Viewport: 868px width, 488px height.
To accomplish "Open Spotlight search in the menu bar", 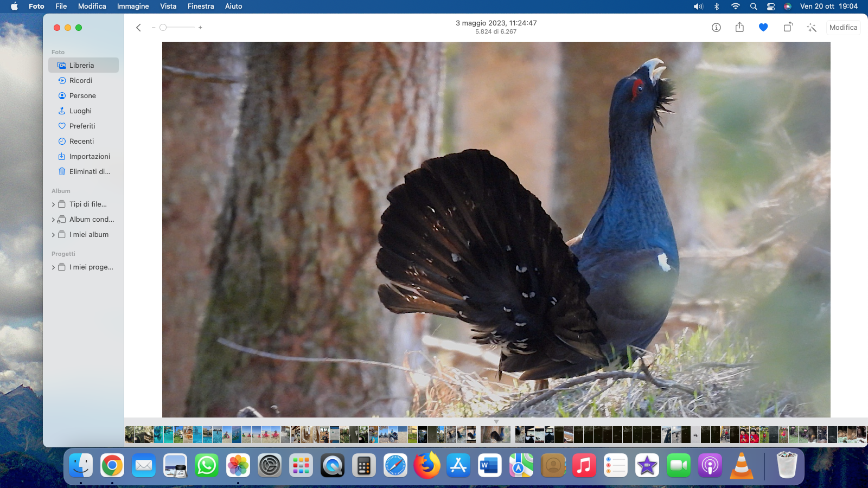I will coord(754,7).
